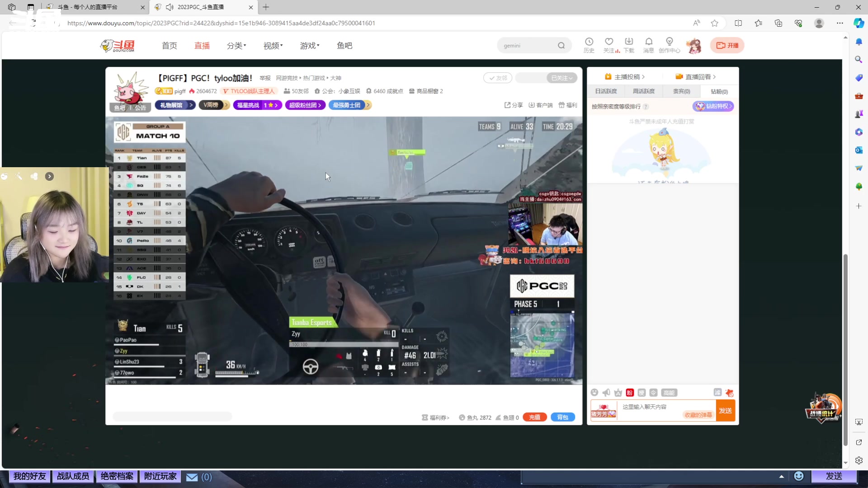Select 直播 in the navigation

[x=202, y=46]
